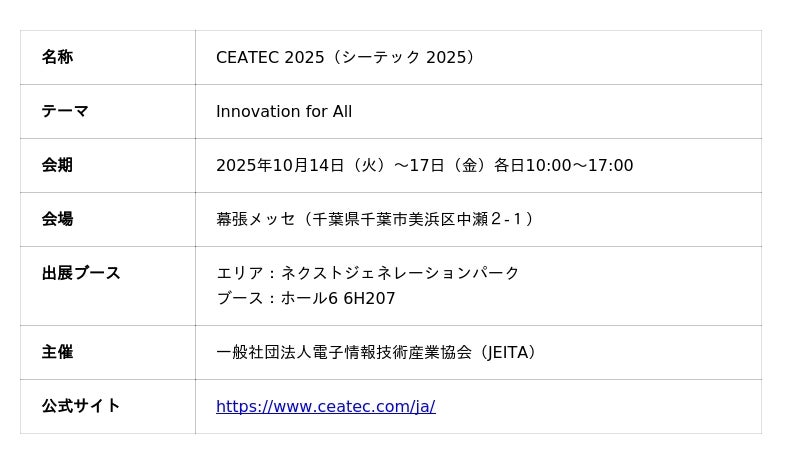Image resolution: width=800 pixels, height=464 pixels.
Task: Open the https://www.ceatec.com/ja/ link
Action: click(x=325, y=406)
